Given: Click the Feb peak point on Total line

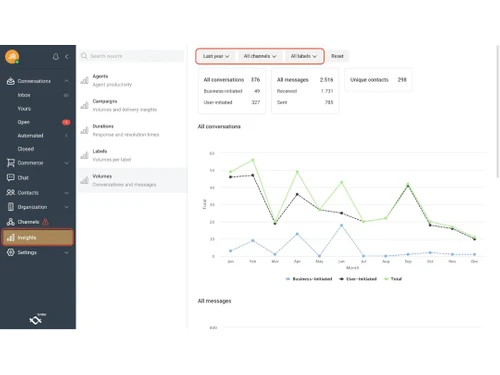Looking at the screenshot, I should click(253, 160).
